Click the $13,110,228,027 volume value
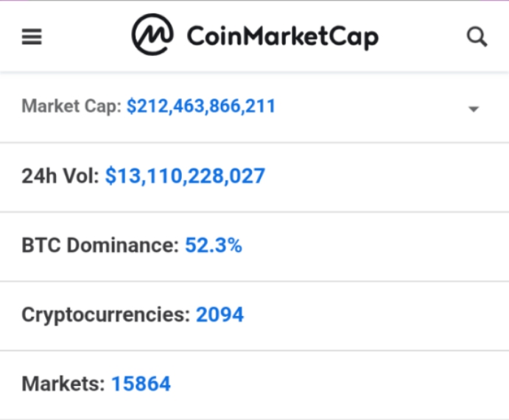This screenshot has height=420, width=509. (185, 176)
